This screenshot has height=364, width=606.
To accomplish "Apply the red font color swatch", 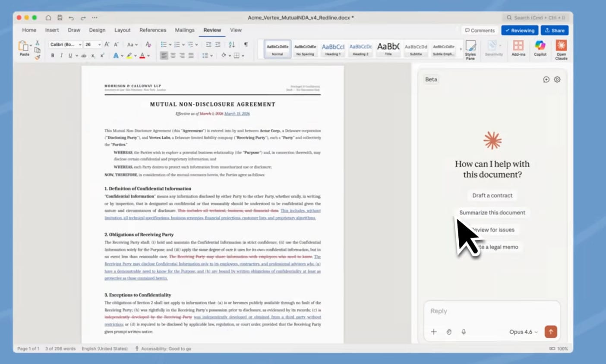I will point(142,56).
